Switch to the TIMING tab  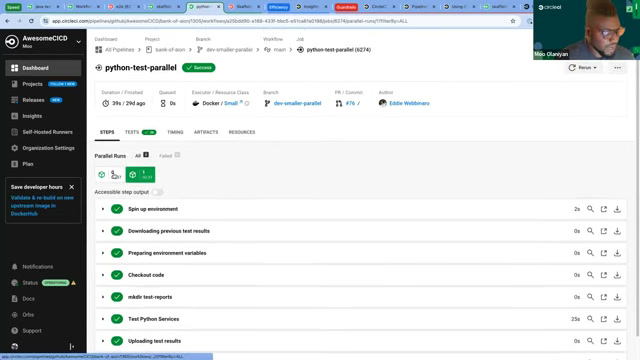tap(175, 132)
